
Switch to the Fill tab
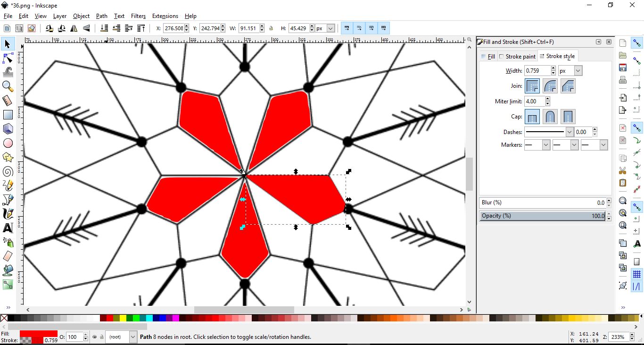point(488,57)
